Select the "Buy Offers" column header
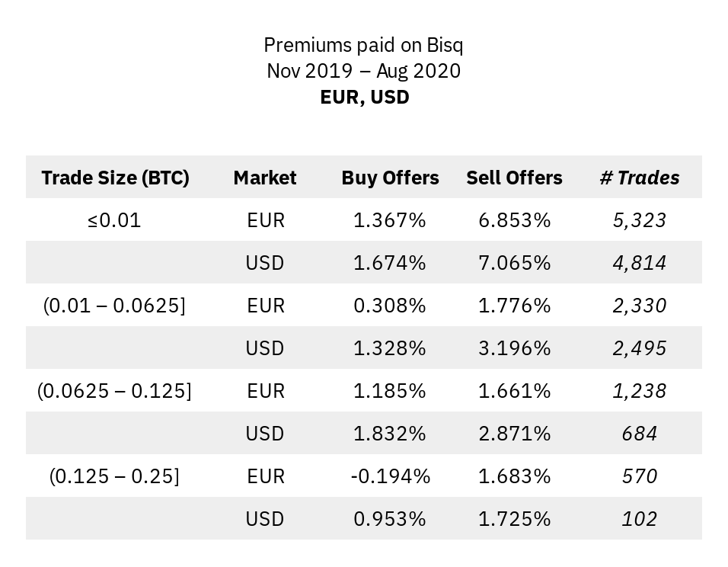 [x=390, y=178]
